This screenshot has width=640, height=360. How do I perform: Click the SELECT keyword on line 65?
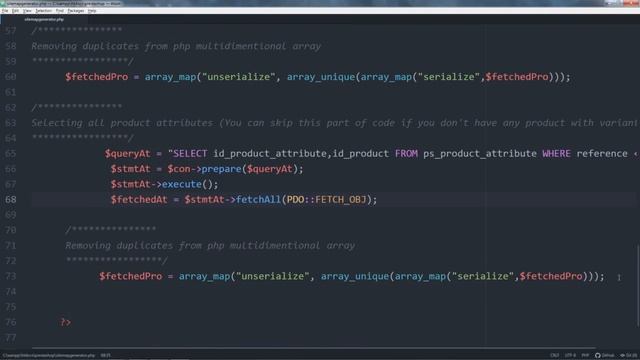pos(190,153)
